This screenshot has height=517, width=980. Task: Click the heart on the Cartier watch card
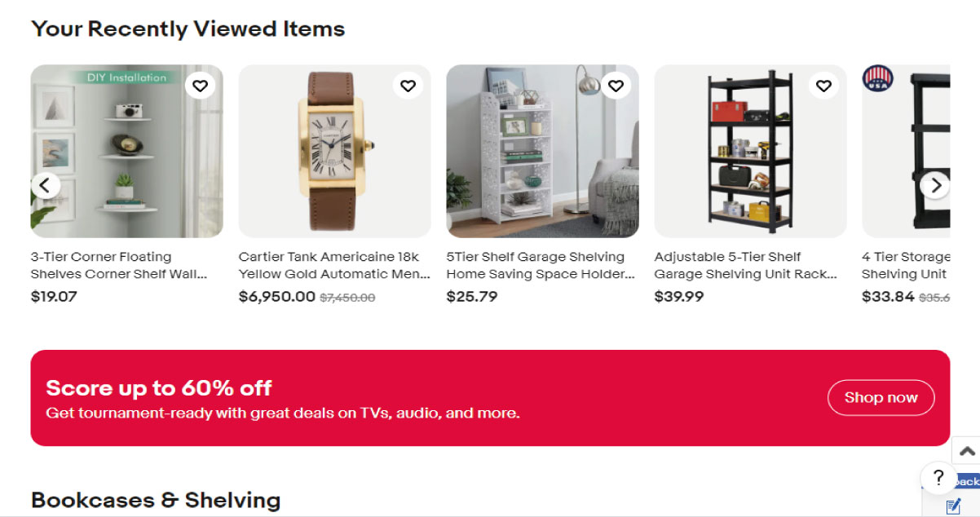click(x=408, y=85)
